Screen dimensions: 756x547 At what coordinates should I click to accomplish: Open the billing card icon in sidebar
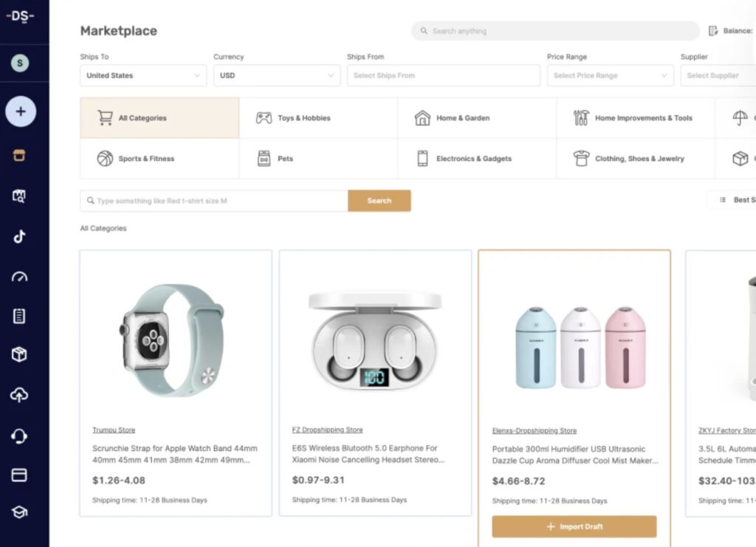click(x=19, y=473)
